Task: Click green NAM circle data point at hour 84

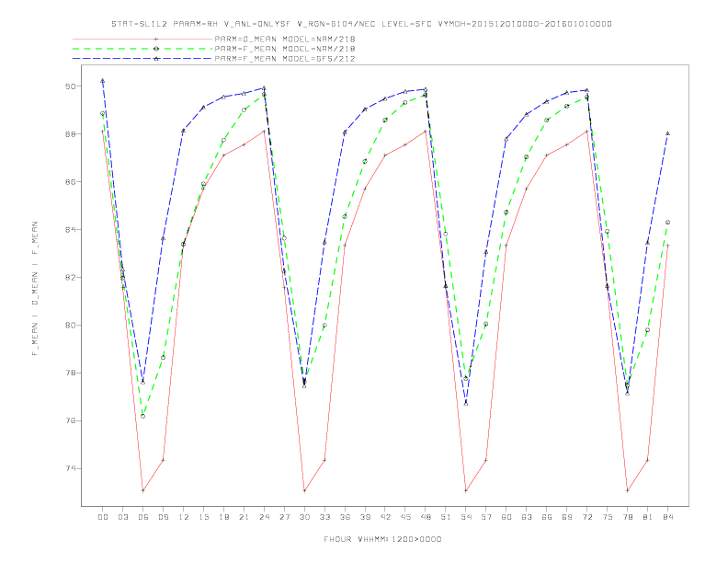Action: pyautogui.click(x=668, y=223)
